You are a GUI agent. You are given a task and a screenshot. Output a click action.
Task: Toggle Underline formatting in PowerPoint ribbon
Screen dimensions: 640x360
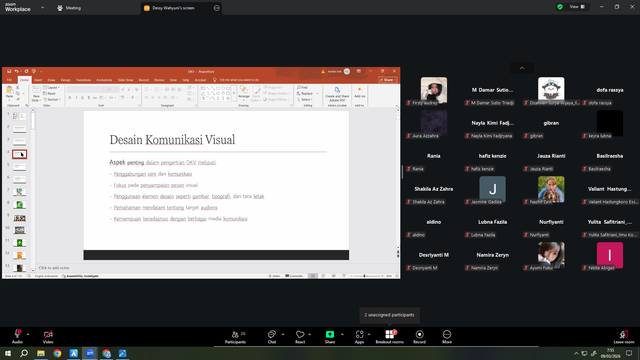(x=82, y=98)
